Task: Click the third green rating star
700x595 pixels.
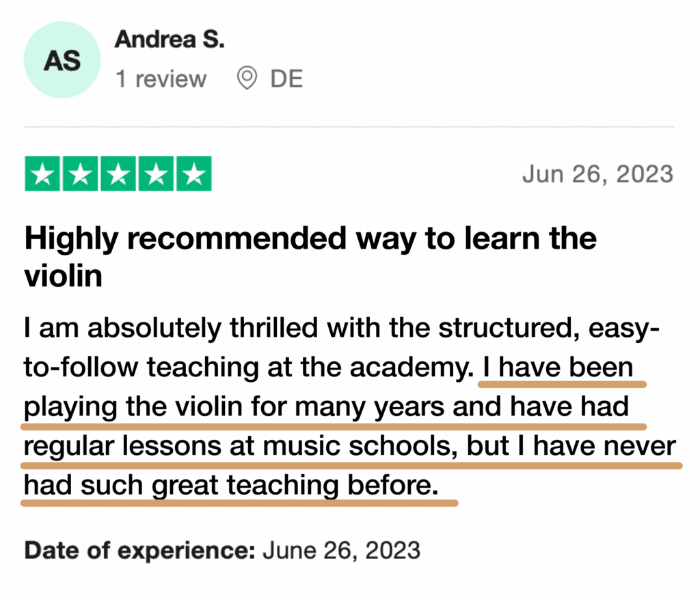Action: [118, 174]
